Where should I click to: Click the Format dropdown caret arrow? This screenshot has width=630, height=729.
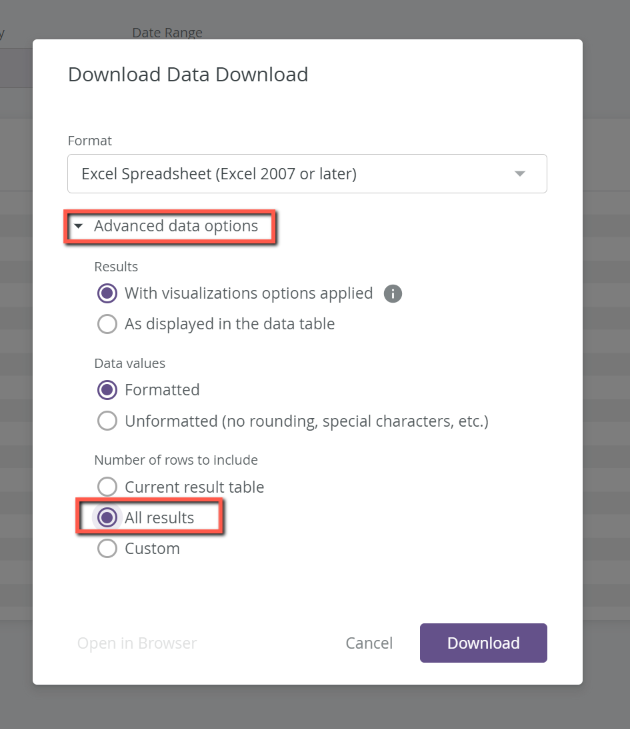520,174
